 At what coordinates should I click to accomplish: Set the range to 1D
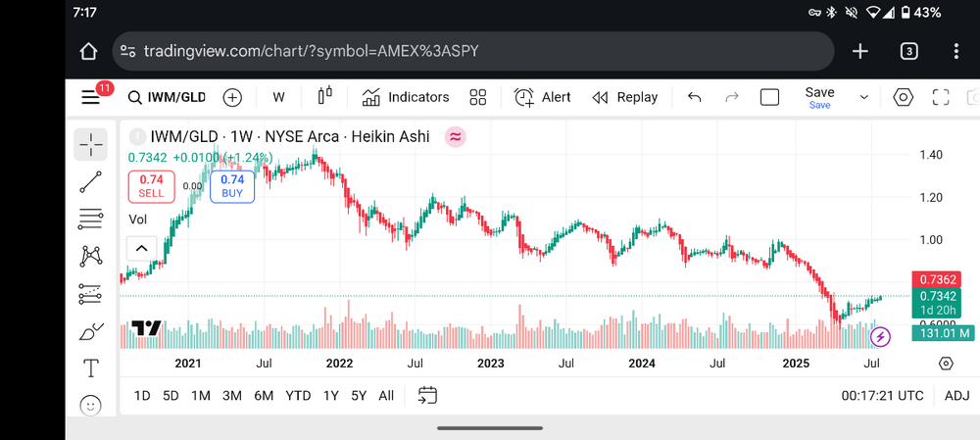142,396
